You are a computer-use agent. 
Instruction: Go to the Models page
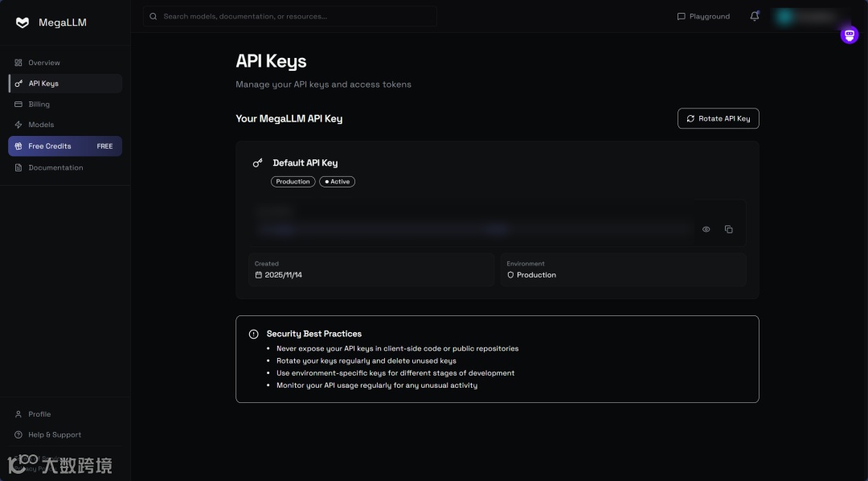65,125
